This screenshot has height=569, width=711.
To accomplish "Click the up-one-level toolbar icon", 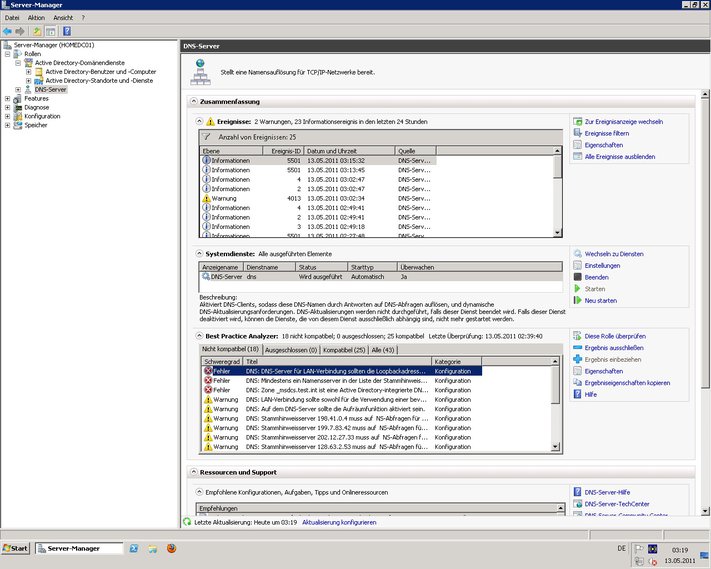I will click(x=37, y=31).
